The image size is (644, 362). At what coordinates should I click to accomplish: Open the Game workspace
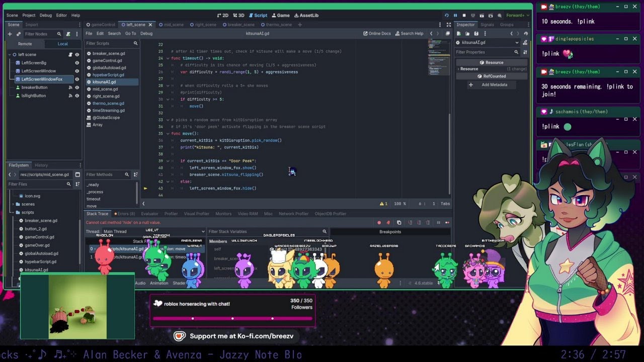281,15
